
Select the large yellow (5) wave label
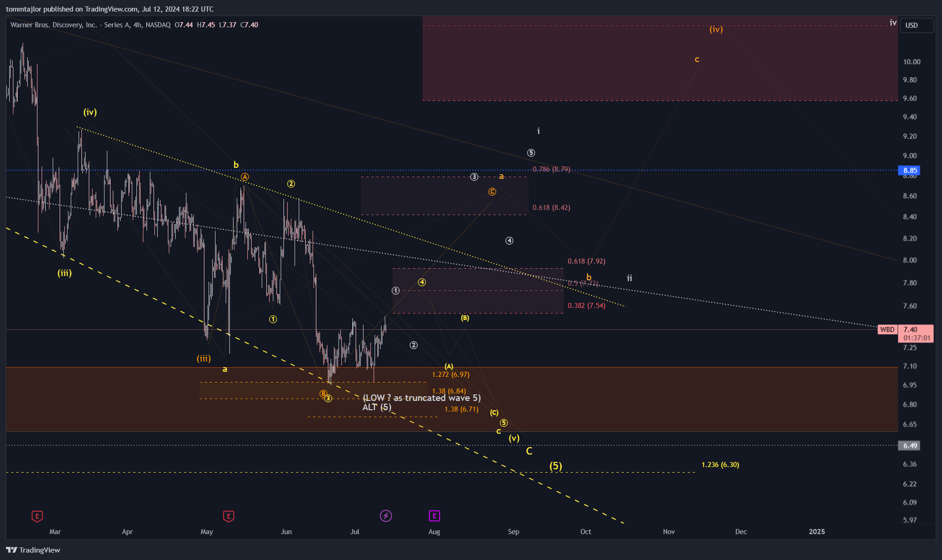[555, 466]
